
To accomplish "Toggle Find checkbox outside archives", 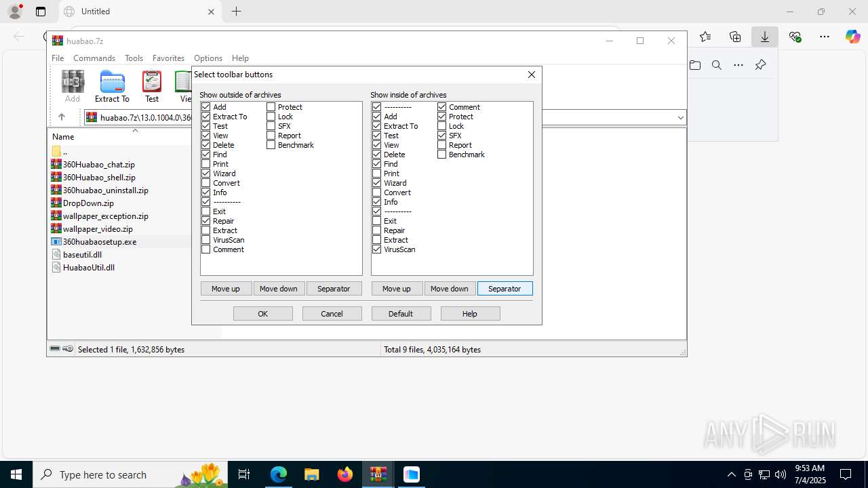I will [x=206, y=155].
